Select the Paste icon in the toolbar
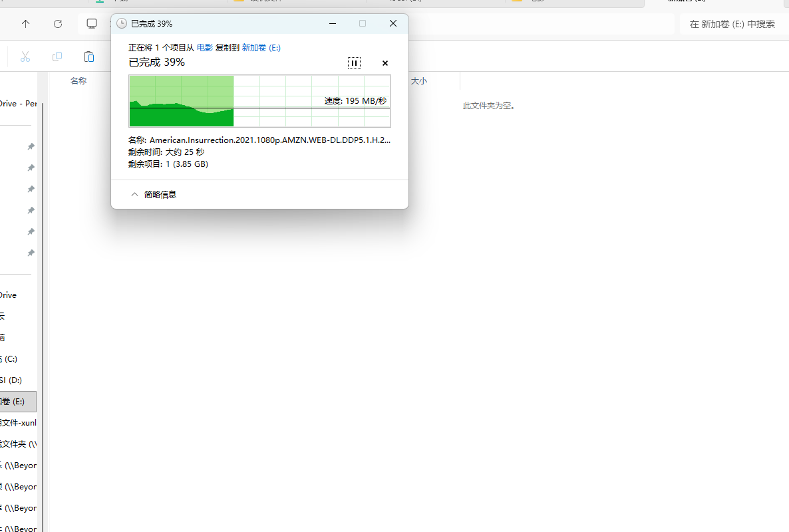Screen dimensions: 789x532 coord(88,57)
